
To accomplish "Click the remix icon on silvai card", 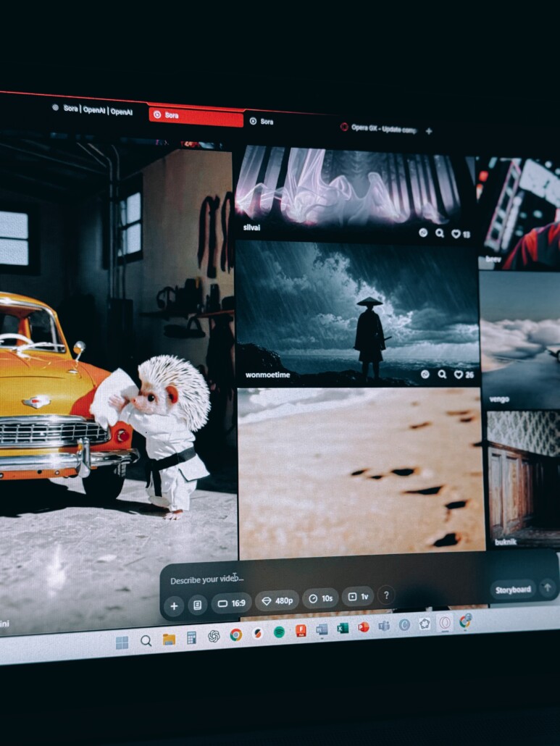I will click(423, 232).
